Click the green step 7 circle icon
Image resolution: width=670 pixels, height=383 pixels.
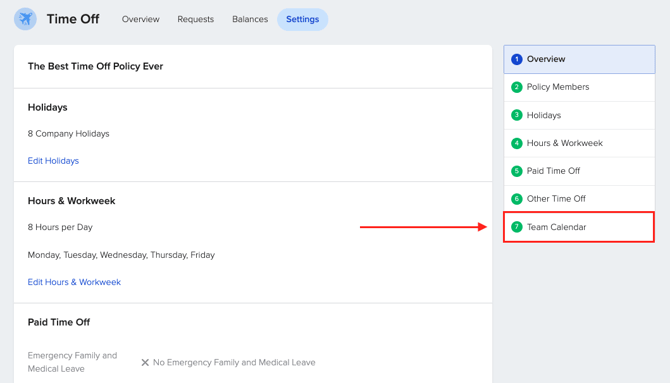point(517,227)
